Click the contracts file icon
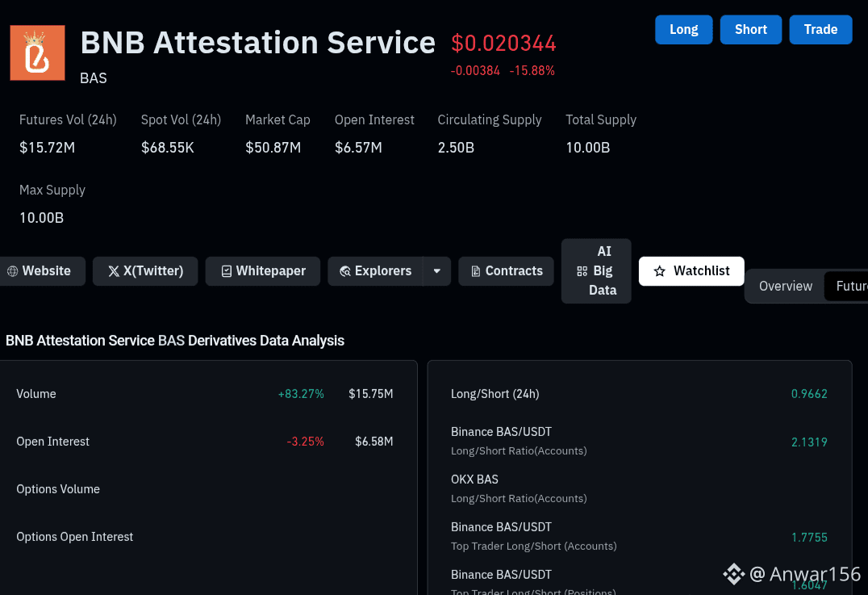868x595 pixels. coord(475,271)
